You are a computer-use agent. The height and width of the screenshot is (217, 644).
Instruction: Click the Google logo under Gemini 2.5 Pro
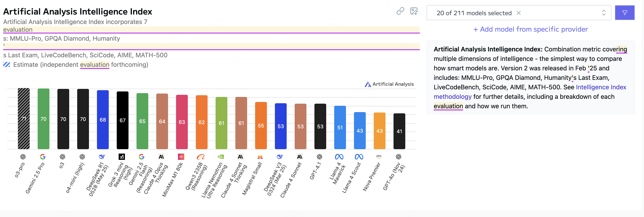[43, 157]
